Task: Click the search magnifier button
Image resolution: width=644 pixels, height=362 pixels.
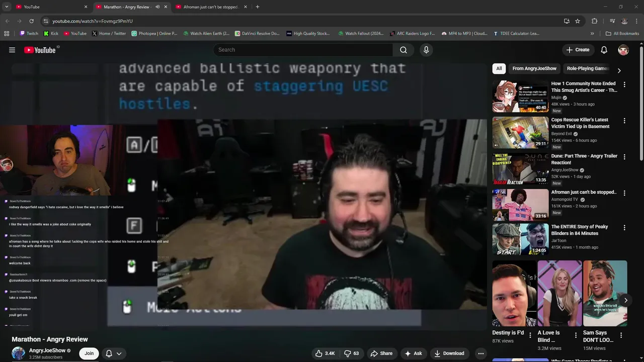Action: (x=403, y=50)
